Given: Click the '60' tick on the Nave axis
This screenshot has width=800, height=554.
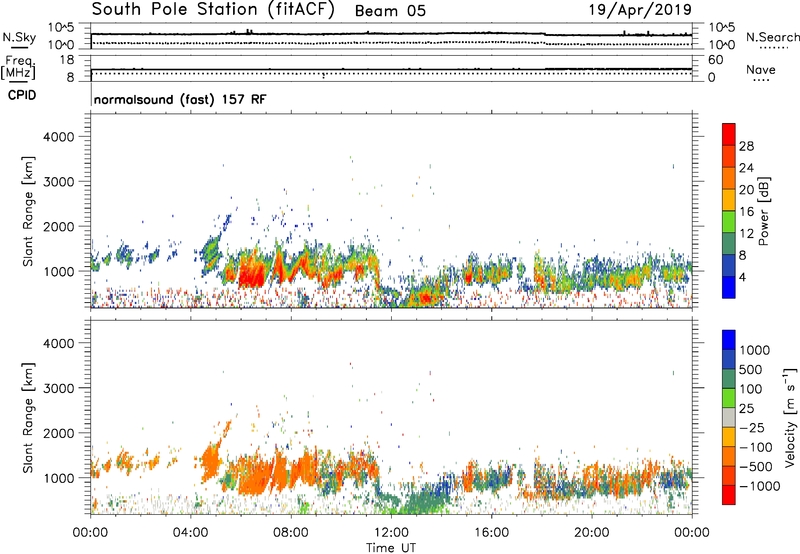Looking at the screenshot, I should (715, 60).
